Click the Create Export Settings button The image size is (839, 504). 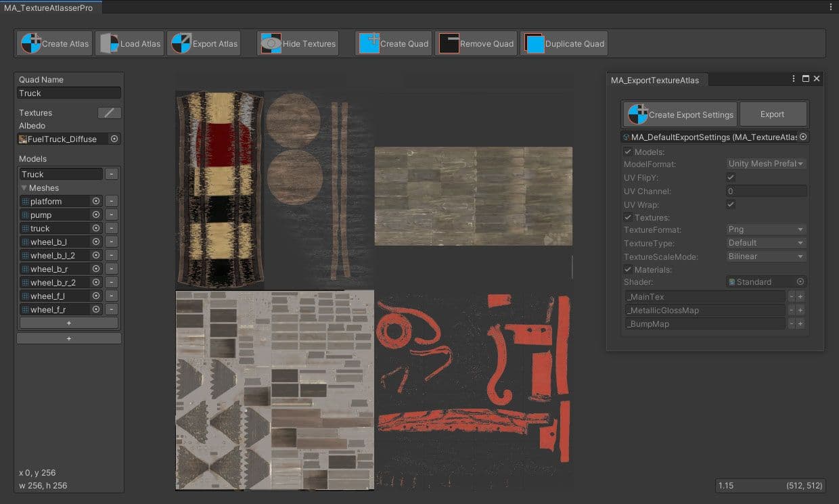(x=679, y=114)
